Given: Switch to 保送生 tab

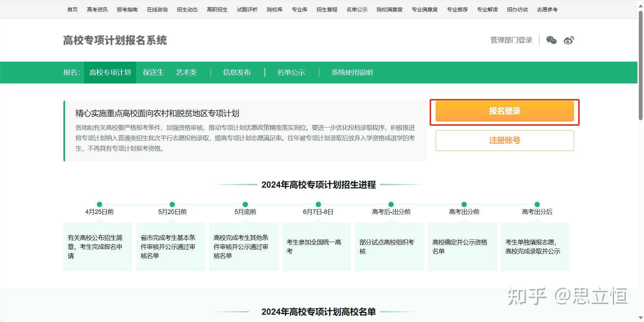Looking at the screenshot, I should pos(153,72).
